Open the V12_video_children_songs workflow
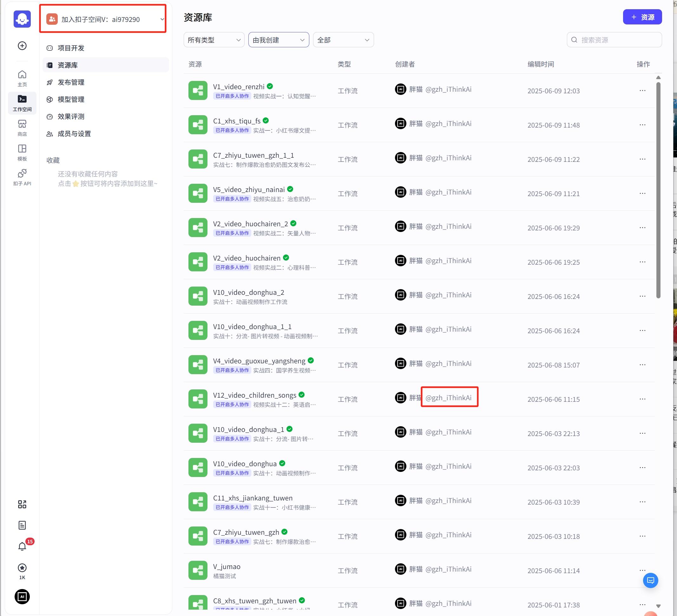The image size is (677, 616). pyautogui.click(x=255, y=395)
